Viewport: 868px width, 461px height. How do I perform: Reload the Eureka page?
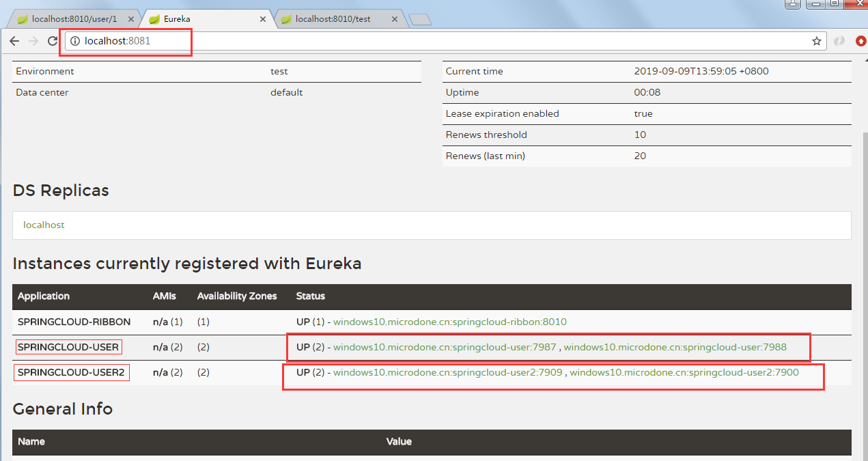(52, 42)
